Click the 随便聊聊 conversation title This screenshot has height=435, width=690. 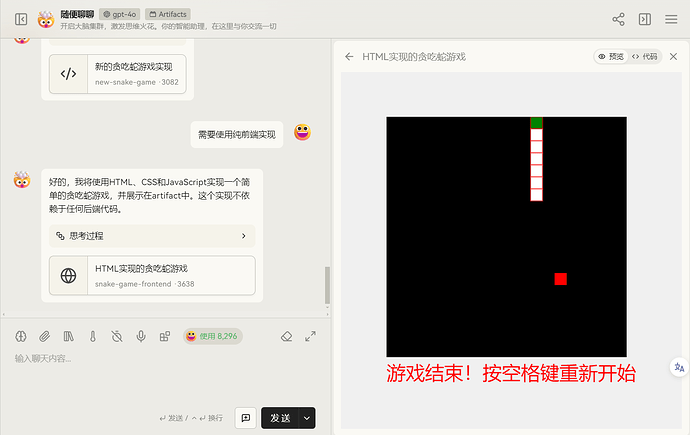coord(77,14)
